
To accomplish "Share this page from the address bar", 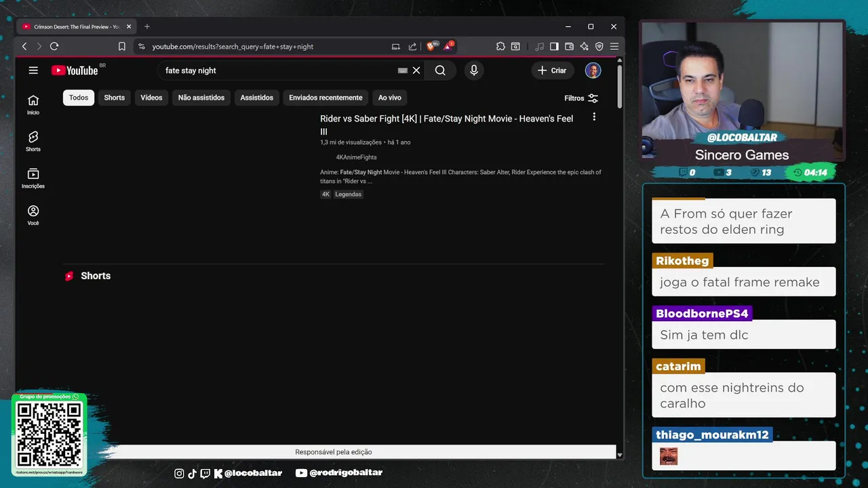I will [x=412, y=47].
